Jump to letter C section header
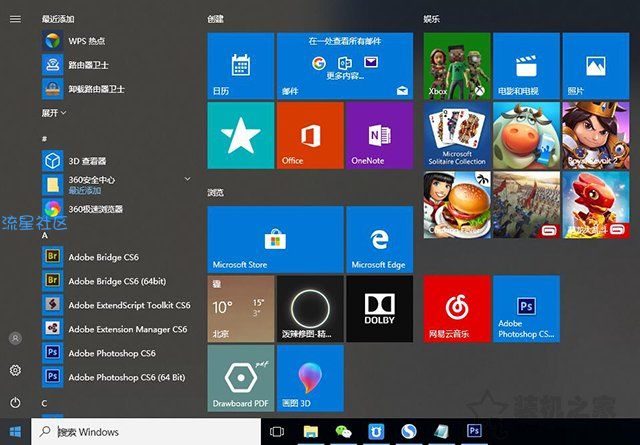The height and width of the screenshot is (445, 640). click(44, 403)
